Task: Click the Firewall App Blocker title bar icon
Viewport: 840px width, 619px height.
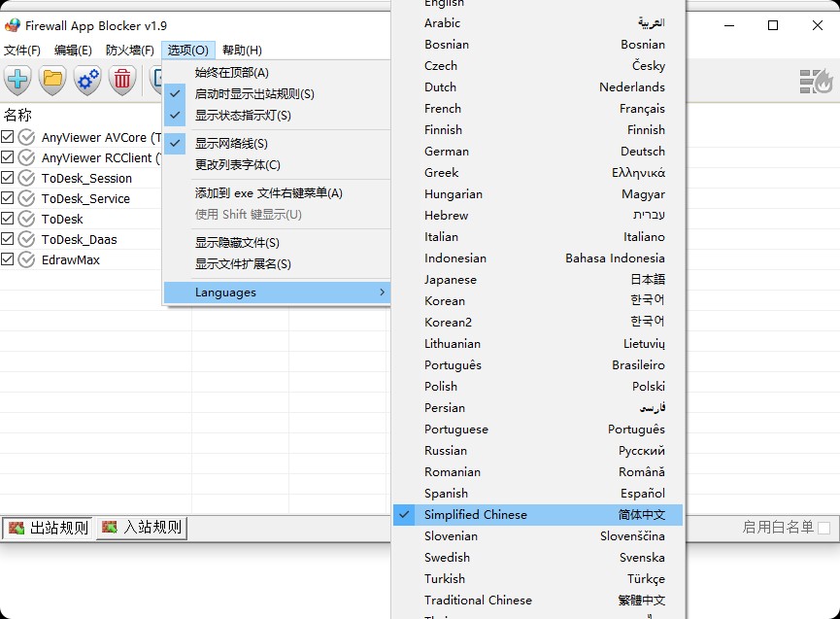Action: pyautogui.click(x=12, y=27)
